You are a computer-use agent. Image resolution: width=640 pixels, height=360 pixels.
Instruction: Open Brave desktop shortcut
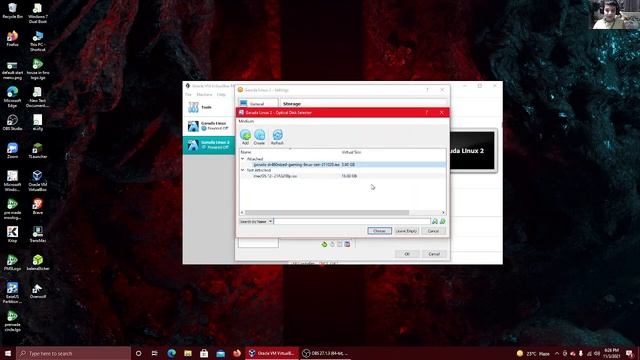38,207
